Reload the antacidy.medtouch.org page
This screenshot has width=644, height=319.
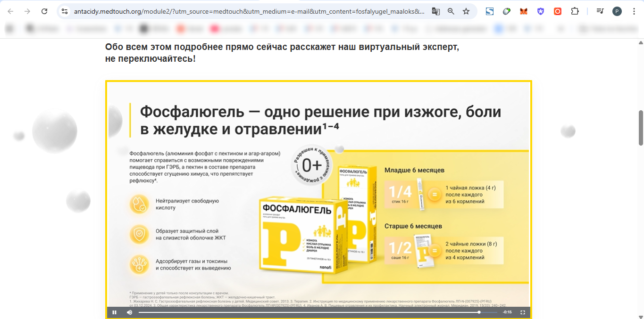[x=44, y=11]
